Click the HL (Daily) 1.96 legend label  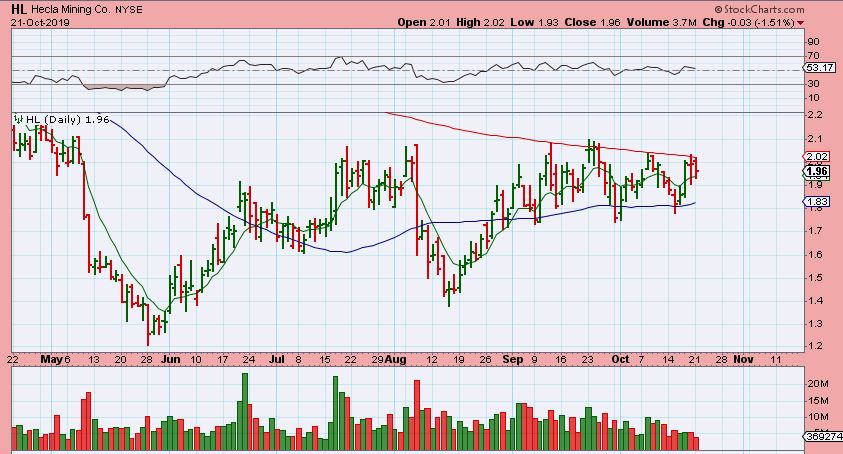(68, 119)
